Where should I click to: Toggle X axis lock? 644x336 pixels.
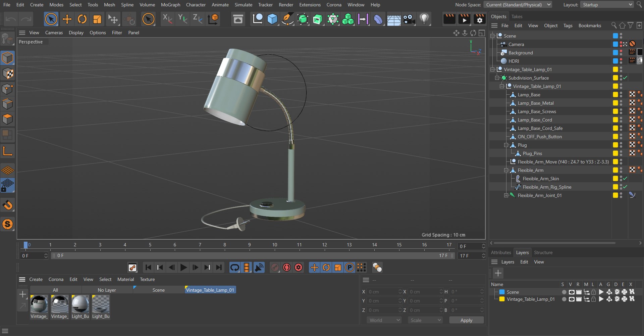pos(167,19)
